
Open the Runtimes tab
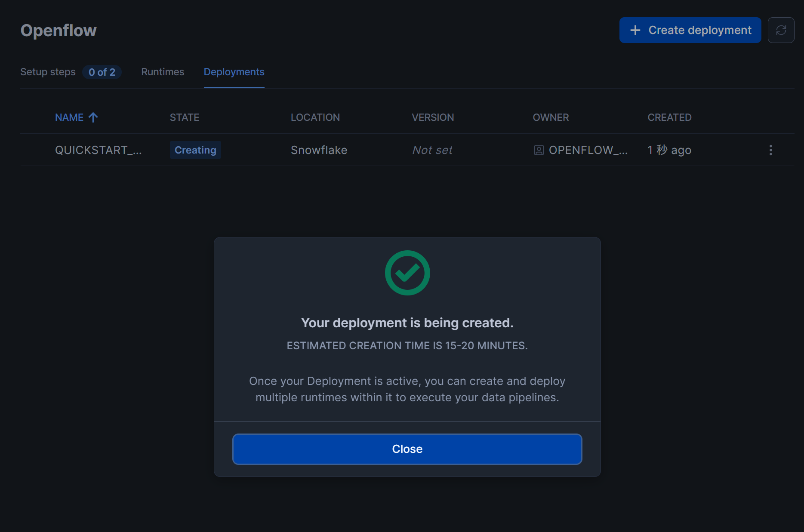(163, 72)
